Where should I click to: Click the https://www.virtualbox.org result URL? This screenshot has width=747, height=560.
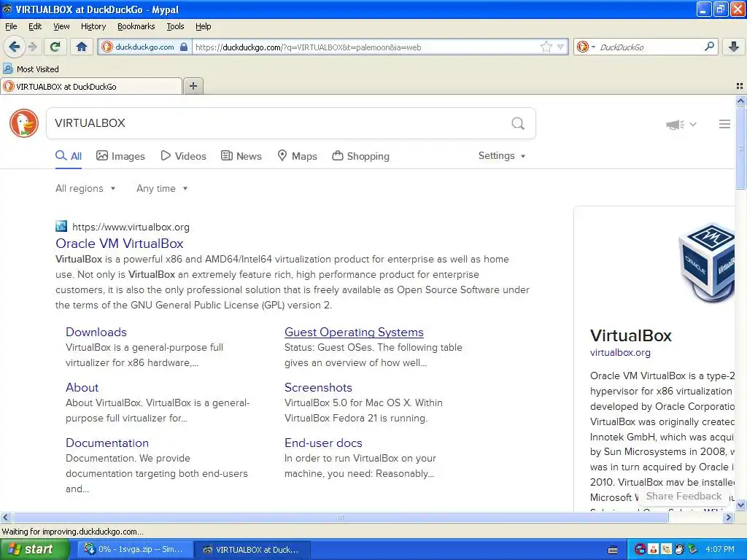(x=131, y=227)
